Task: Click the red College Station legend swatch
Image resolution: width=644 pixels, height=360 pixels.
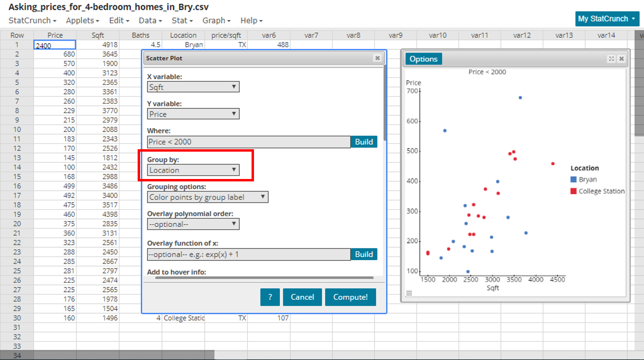Action: (574, 191)
